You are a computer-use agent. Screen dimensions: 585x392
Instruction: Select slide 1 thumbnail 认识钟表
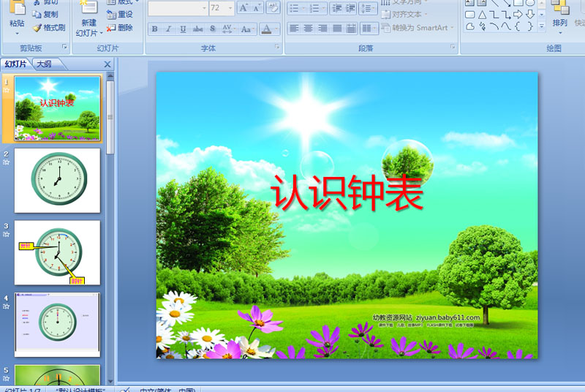(x=58, y=108)
